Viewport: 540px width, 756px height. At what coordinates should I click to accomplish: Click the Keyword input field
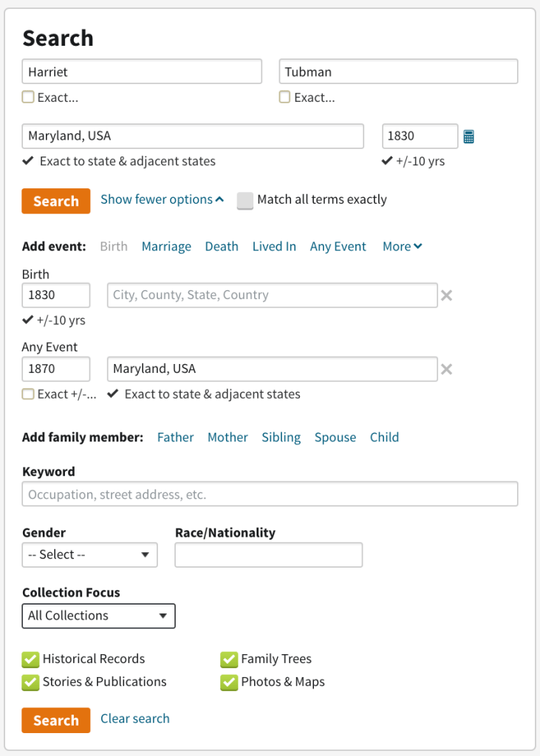270,494
